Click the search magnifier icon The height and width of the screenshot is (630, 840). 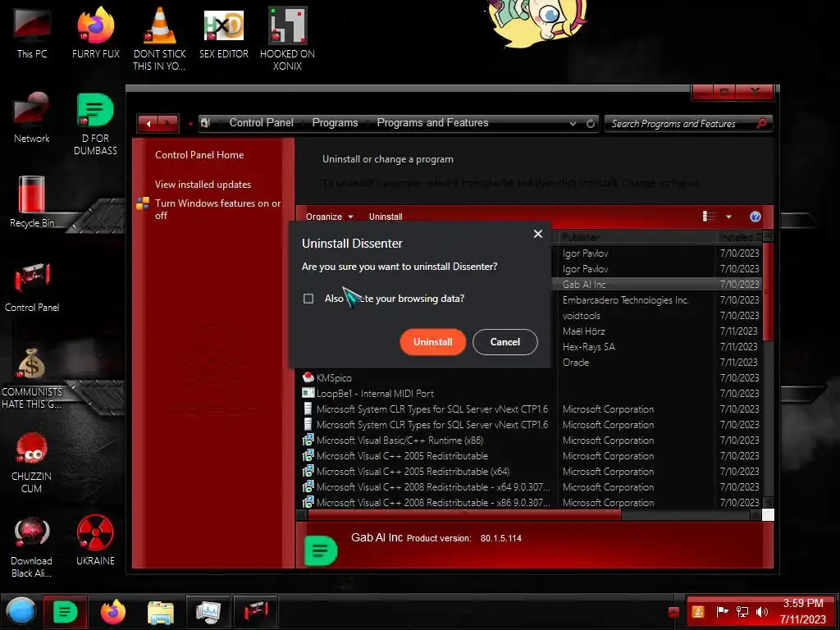pyautogui.click(x=761, y=123)
